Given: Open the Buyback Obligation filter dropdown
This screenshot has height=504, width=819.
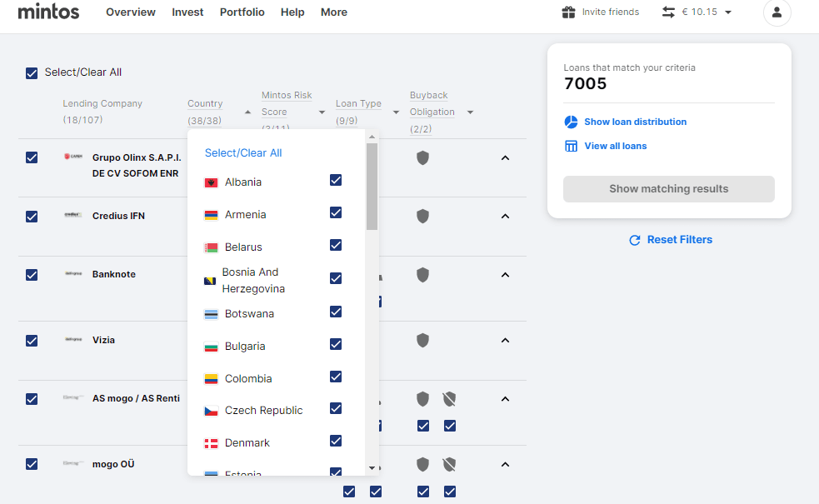Looking at the screenshot, I should 470,112.
